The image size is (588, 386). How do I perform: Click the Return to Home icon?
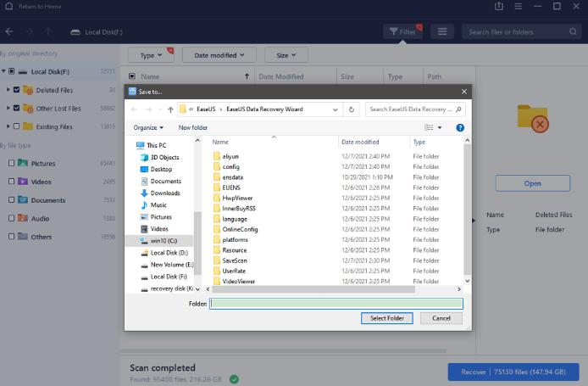(x=9, y=7)
